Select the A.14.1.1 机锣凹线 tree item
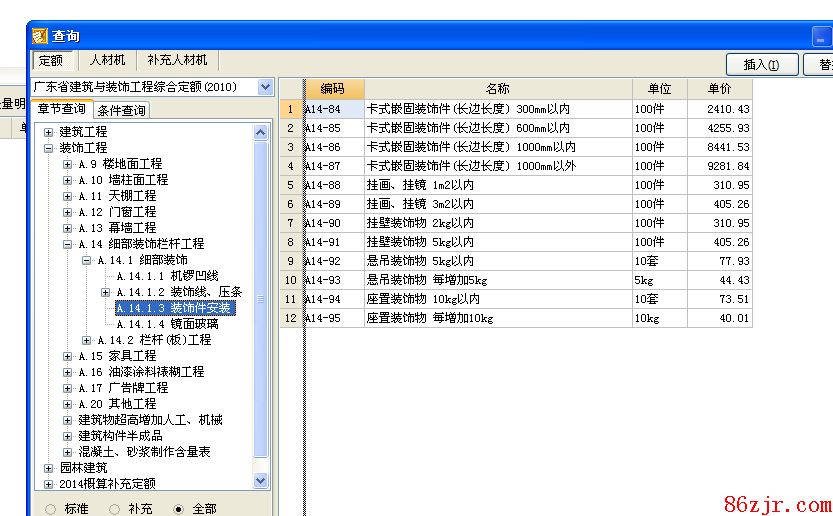 167,276
